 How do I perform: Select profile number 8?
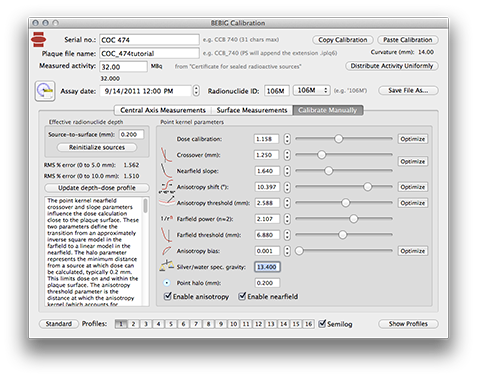click(208, 324)
